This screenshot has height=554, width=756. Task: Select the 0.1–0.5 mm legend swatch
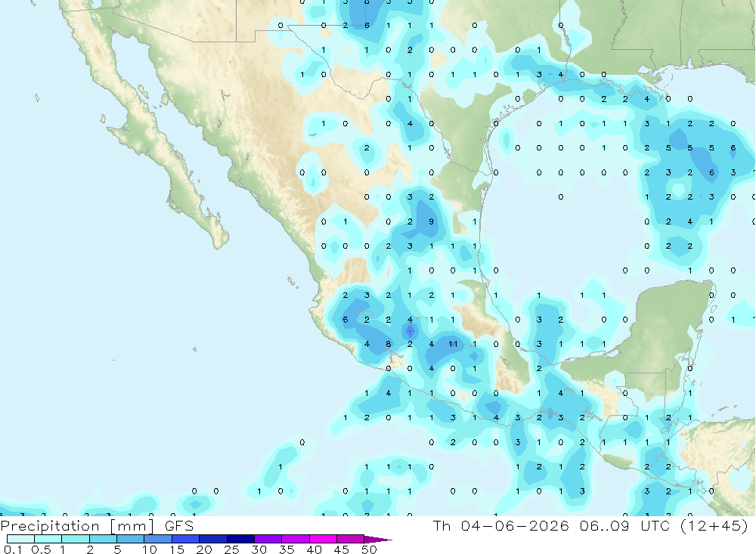tap(20, 539)
